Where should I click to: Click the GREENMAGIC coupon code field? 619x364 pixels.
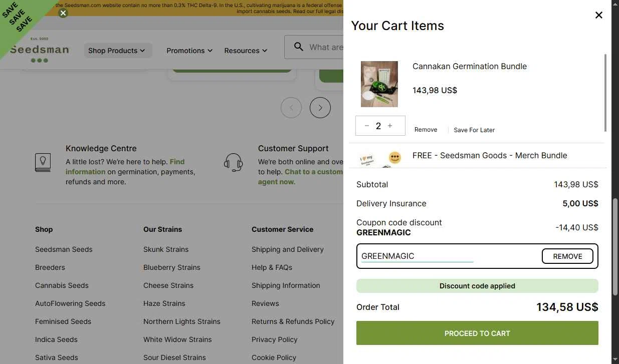point(417,256)
